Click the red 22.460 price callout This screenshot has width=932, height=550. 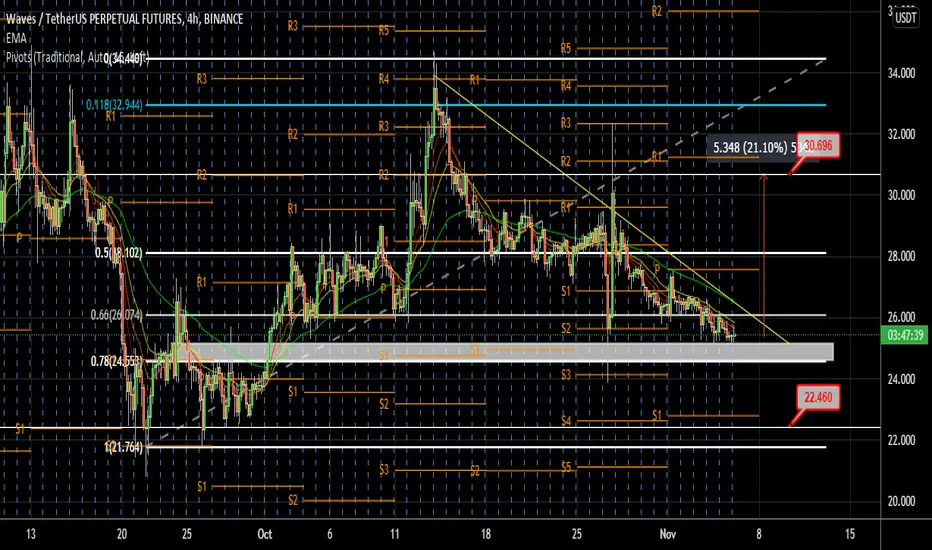click(818, 397)
